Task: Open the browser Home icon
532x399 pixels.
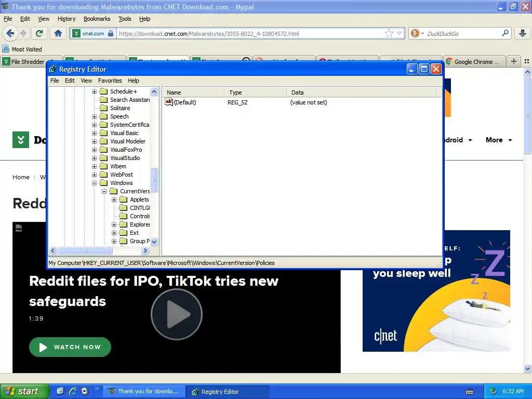Action: coord(58,33)
